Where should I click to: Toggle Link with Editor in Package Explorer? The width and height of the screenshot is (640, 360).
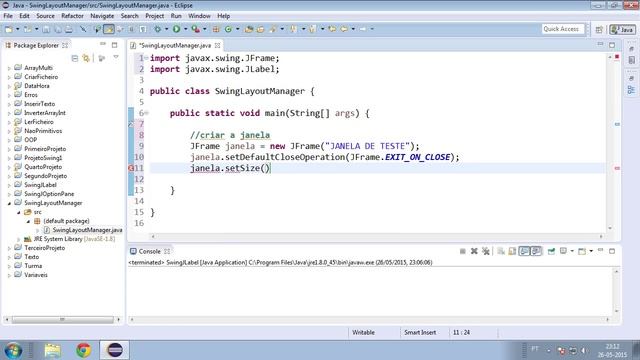86,58
